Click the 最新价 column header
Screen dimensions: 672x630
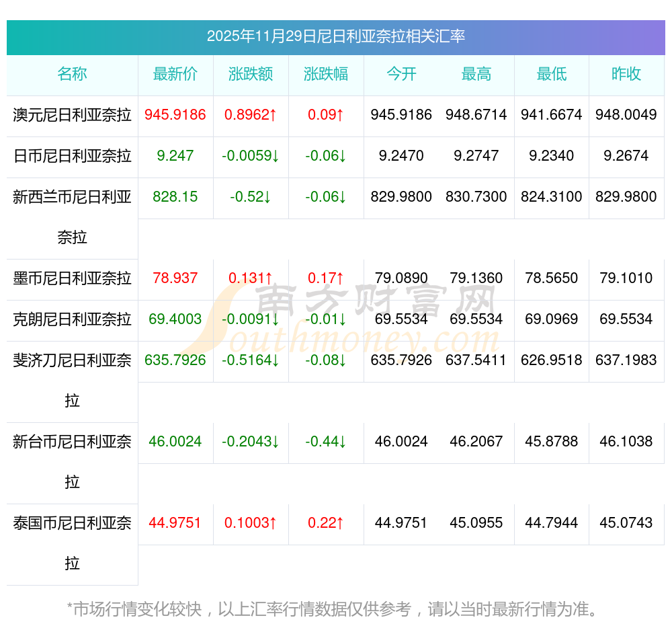pos(175,74)
